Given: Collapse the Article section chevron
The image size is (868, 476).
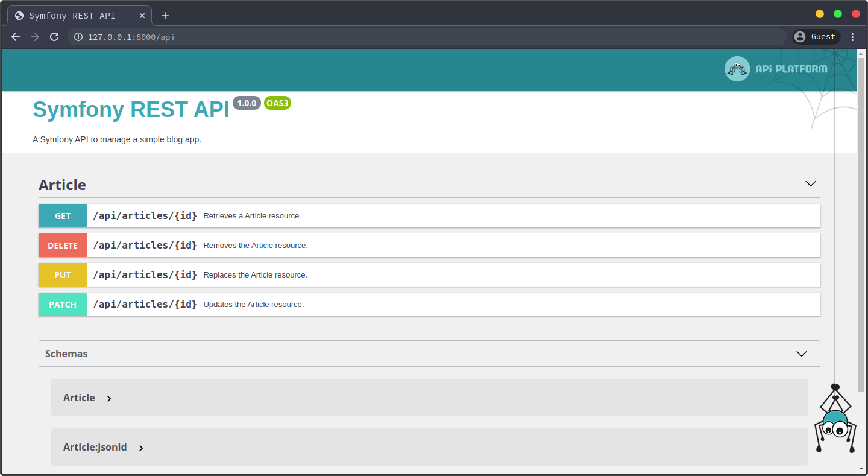Looking at the screenshot, I should click(810, 184).
